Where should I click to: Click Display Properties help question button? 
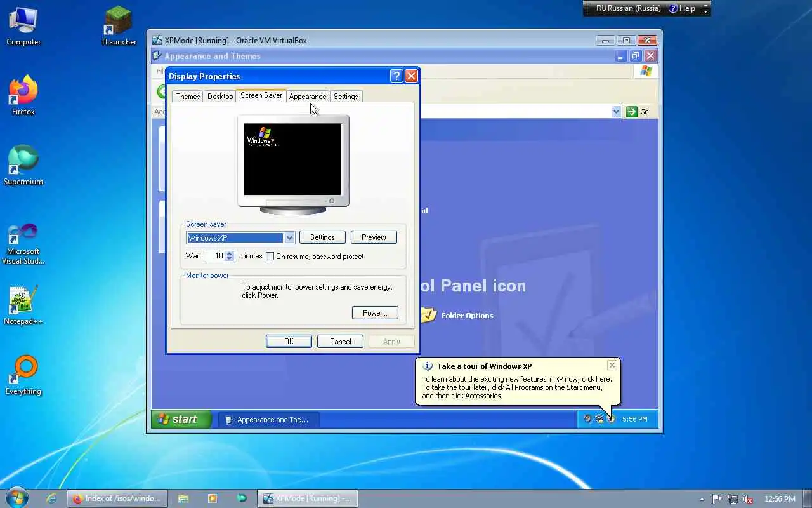[x=396, y=76]
